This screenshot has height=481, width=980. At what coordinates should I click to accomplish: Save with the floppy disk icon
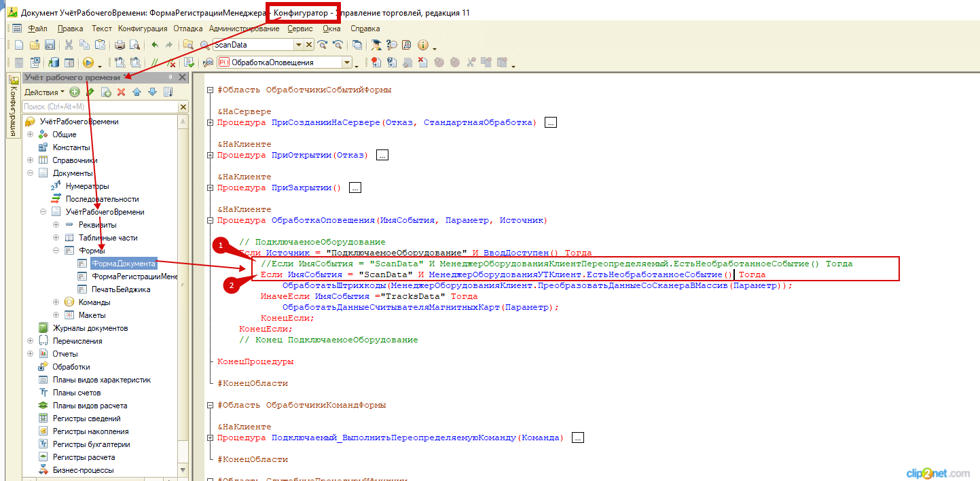50,45
